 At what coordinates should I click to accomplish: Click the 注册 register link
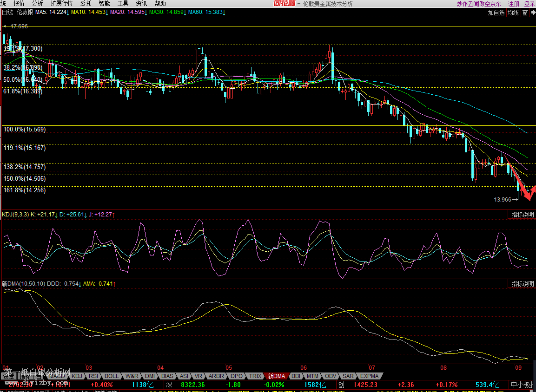pos(514,4)
